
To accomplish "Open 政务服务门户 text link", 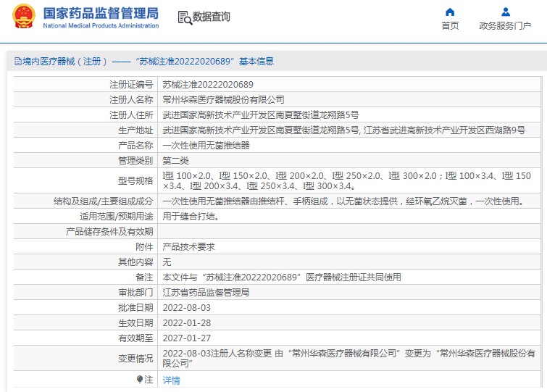I will pyautogui.click(x=505, y=26).
